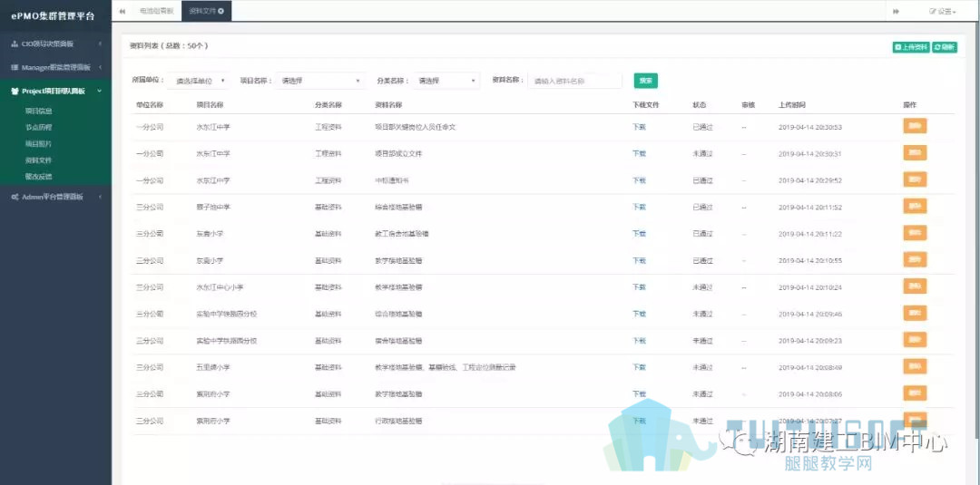Delete the record uploaded at 20:10:24
Image resolution: width=980 pixels, height=485 pixels.
pyautogui.click(x=915, y=286)
